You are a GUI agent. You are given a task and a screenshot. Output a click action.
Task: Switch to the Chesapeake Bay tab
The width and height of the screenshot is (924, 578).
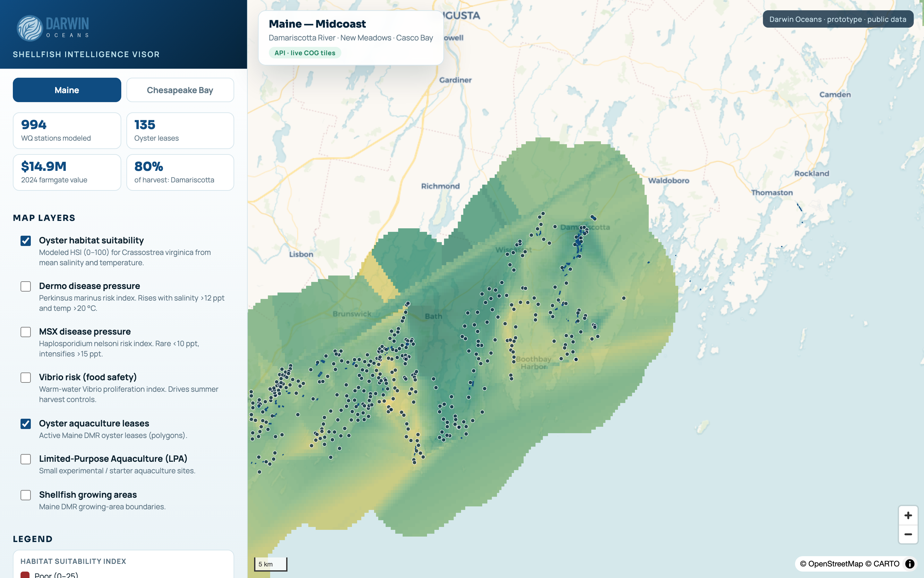click(180, 90)
